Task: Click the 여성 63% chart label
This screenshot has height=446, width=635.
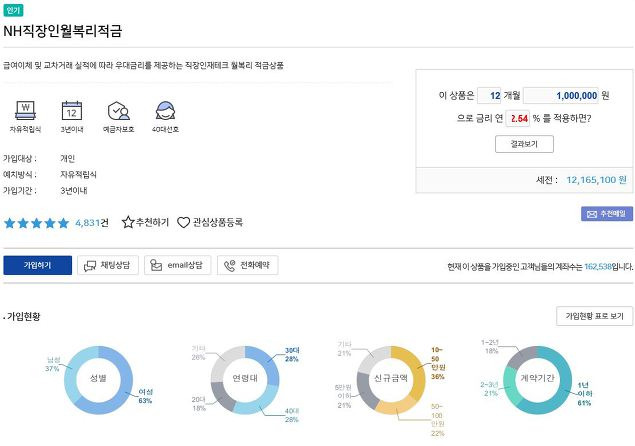Action: [145, 396]
